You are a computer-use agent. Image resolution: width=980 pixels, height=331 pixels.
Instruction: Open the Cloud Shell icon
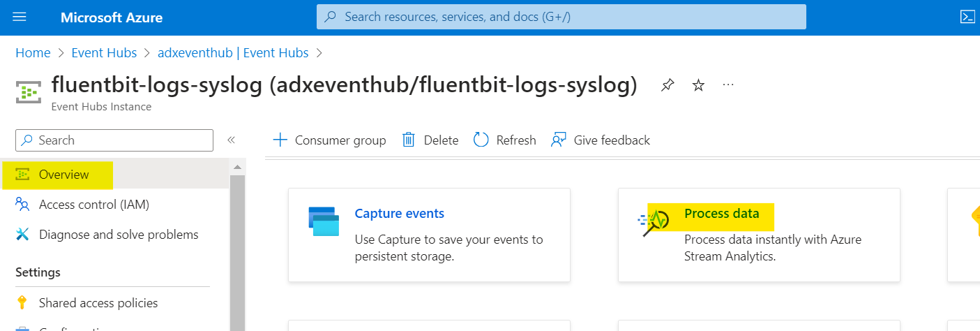(x=967, y=17)
